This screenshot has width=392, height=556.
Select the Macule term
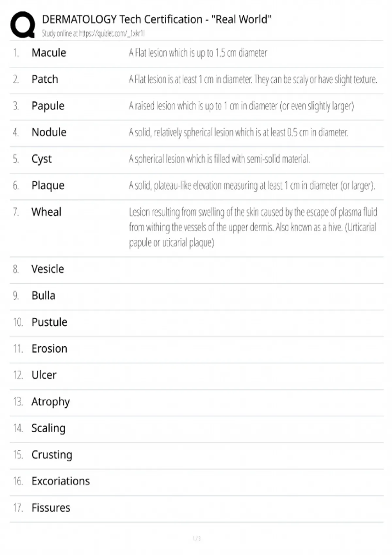point(49,53)
